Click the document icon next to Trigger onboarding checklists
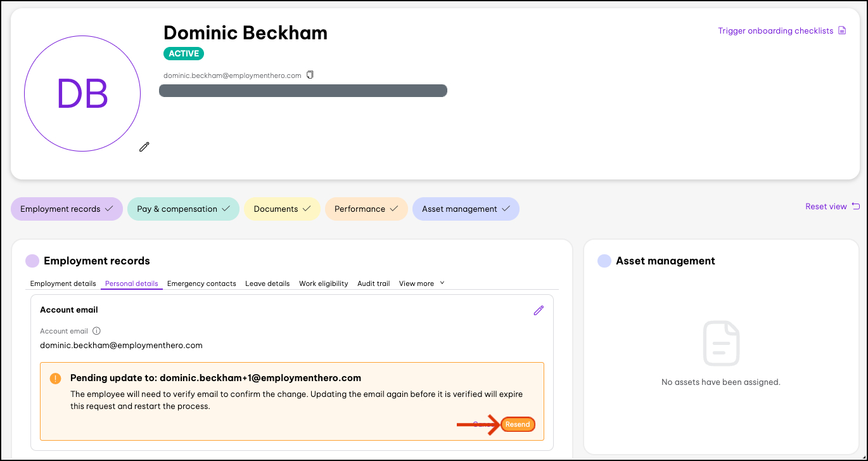Screen dimensions: 868x461 click(842, 30)
